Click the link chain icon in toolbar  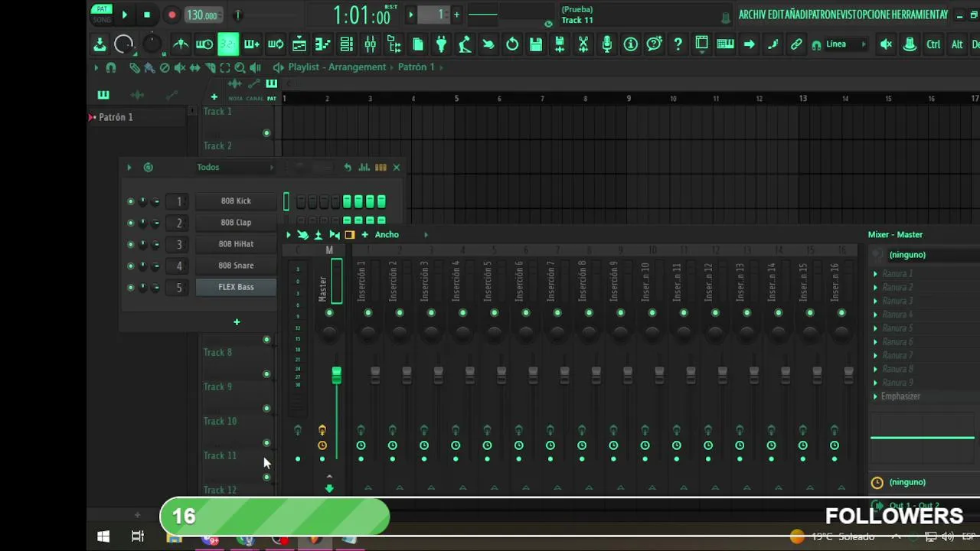[796, 44]
